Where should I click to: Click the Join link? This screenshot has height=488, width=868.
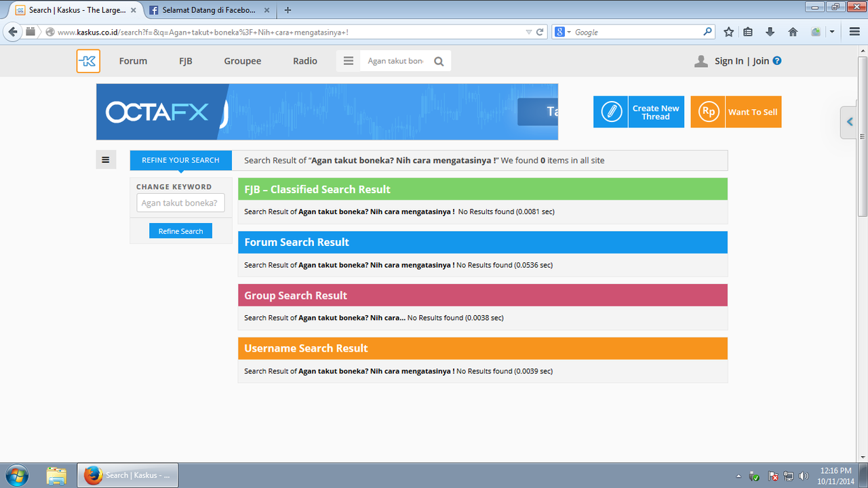point(761,61)
